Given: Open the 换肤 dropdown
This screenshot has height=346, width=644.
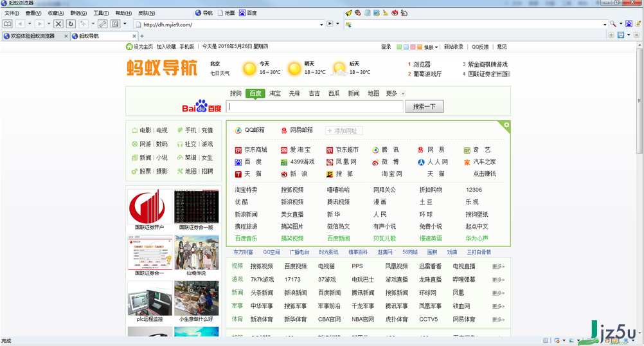Looking at the screenshot, I should 431,47.
